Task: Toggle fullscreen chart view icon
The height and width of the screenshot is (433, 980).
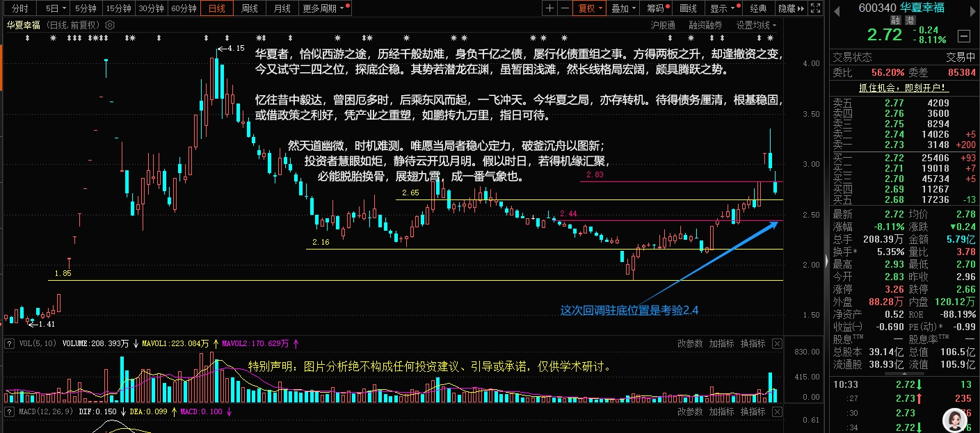Action: [x=816, y=8]
